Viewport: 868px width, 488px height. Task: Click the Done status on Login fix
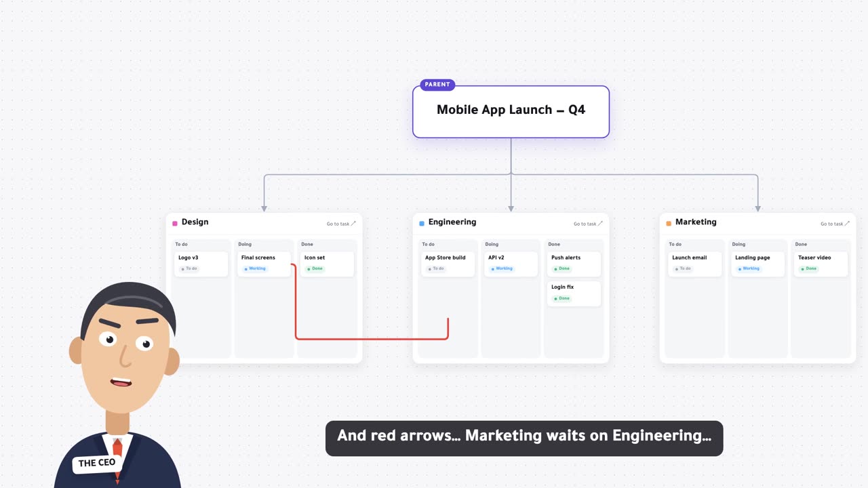pyautogui.click(x=562, y=298)
